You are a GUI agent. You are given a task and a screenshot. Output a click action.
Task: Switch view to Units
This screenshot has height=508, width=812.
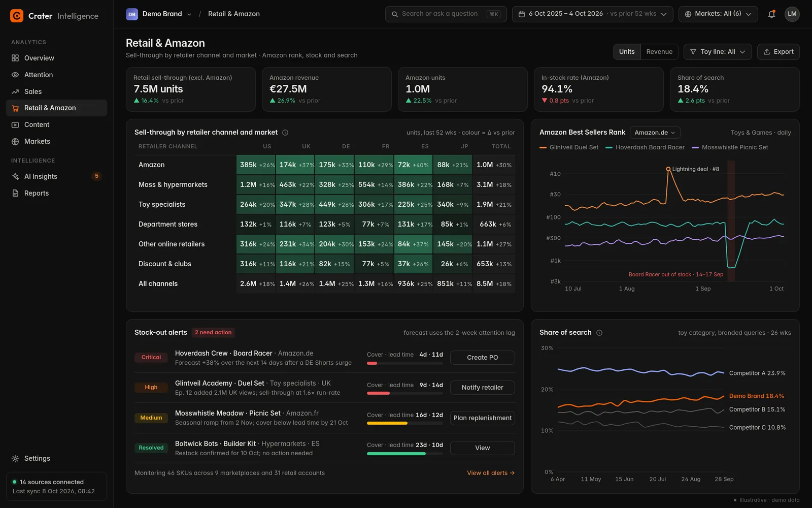(627, 52)
